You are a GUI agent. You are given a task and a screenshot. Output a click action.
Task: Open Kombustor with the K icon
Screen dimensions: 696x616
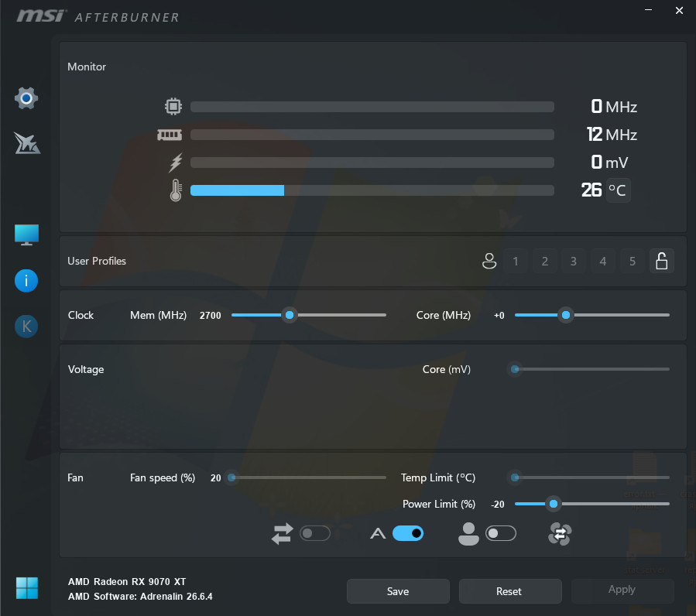[x=26, y=327]
